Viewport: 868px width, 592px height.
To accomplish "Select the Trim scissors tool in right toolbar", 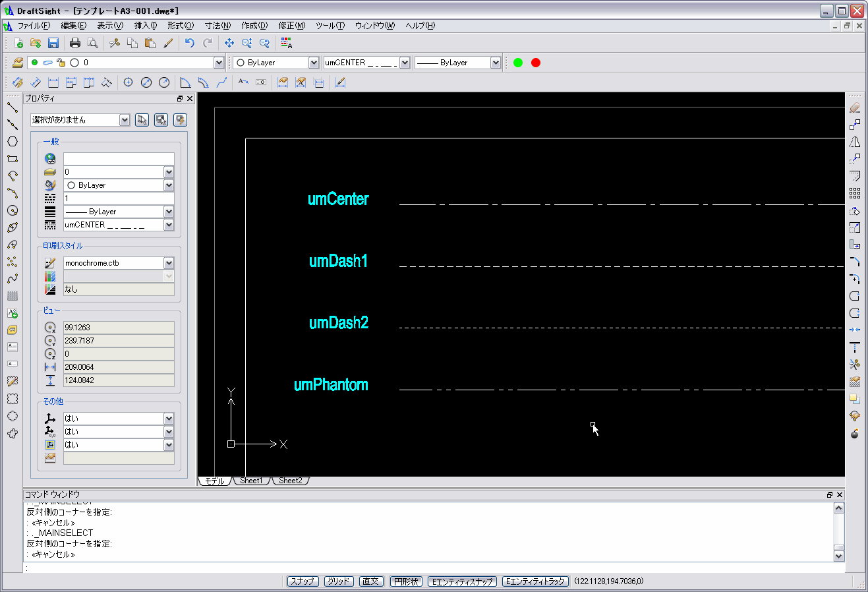I will click(x=855, y=364).
